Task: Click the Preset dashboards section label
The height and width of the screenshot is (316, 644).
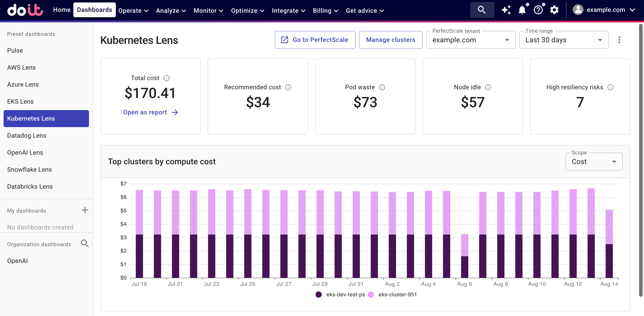Action: point(31,34)
